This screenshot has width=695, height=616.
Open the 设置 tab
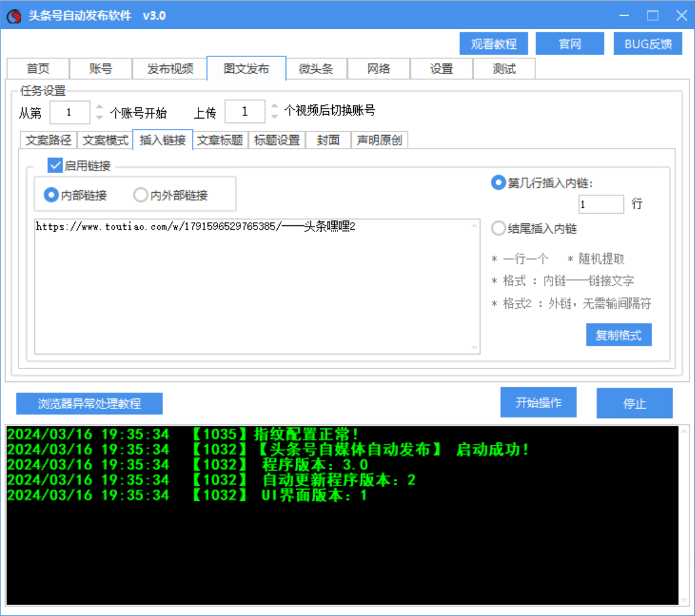[441, 69]
